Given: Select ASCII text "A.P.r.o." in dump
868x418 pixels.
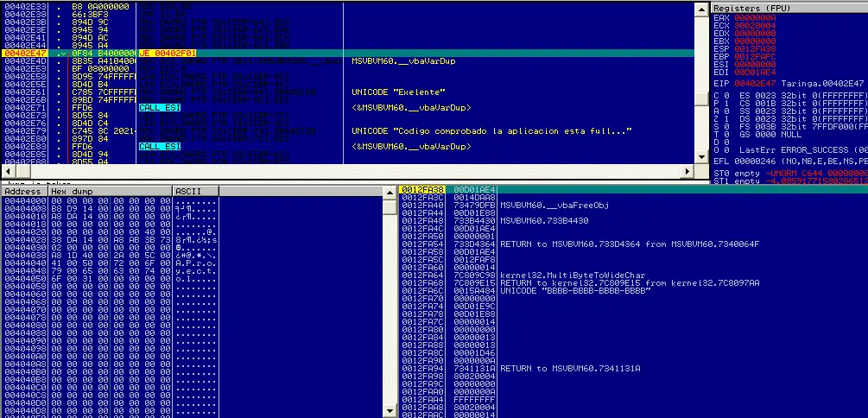Looking at the screenshot, I should (196, 264).
